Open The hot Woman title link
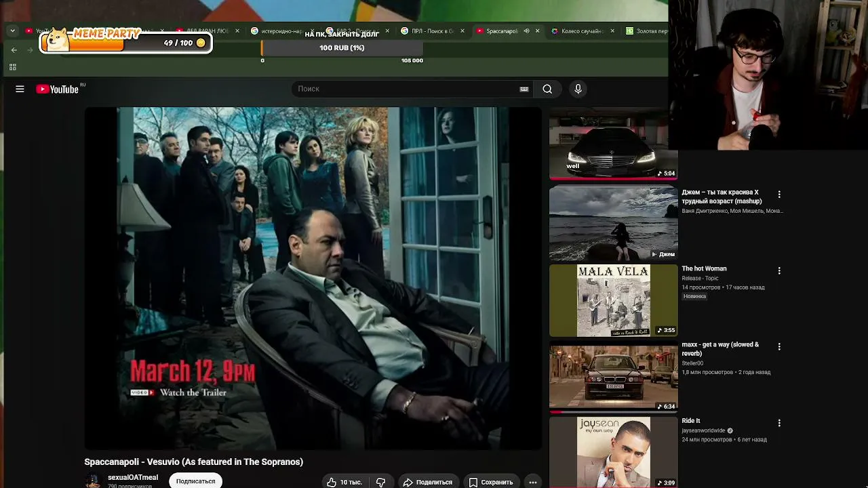 [x=704, y=269]
